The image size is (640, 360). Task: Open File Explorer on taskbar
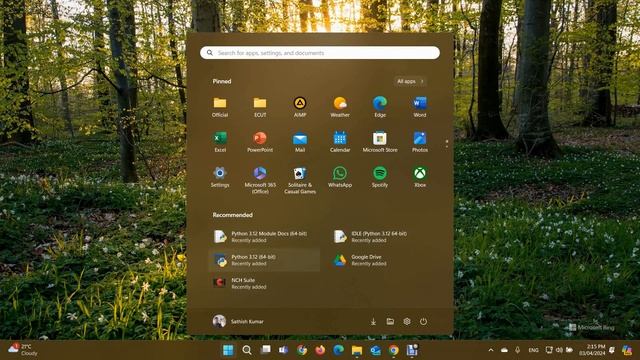pyautogui.click(x=357, y=350)
